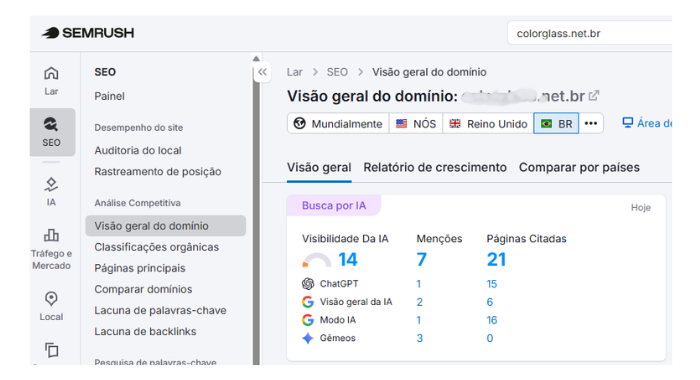This screenshot has height=380, width=700.
Task: Click the copy-pages icon below Local
Action: (52, 350)
